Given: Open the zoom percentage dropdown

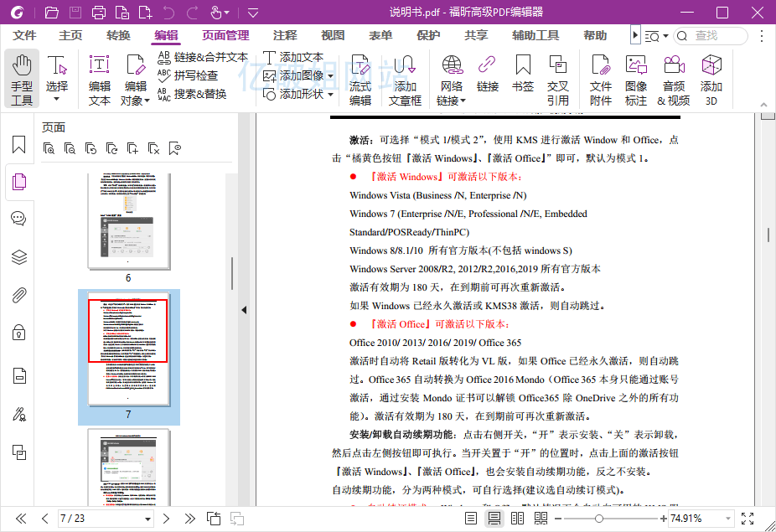Looking at the screenshot, I should 728,519.
